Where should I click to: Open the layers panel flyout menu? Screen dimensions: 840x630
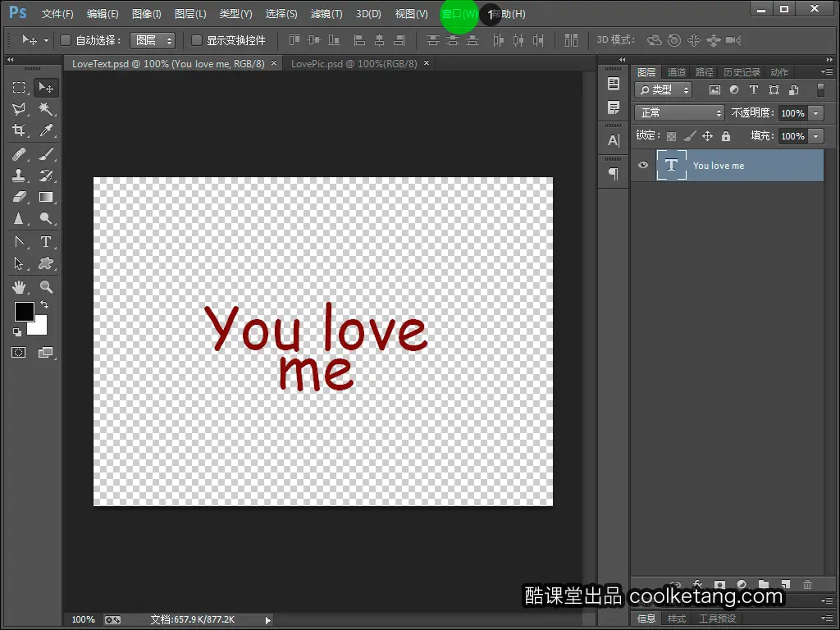(x=826, y=72)
